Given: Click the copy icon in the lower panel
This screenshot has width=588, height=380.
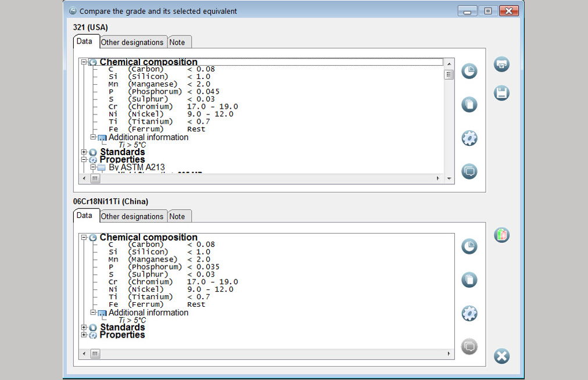Looking at the screenshot, I should (469, 280).
